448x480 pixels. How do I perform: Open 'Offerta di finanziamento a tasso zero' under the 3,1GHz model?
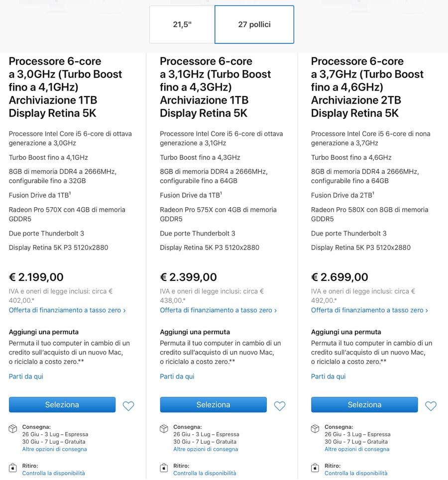click(x=218, y=310)
